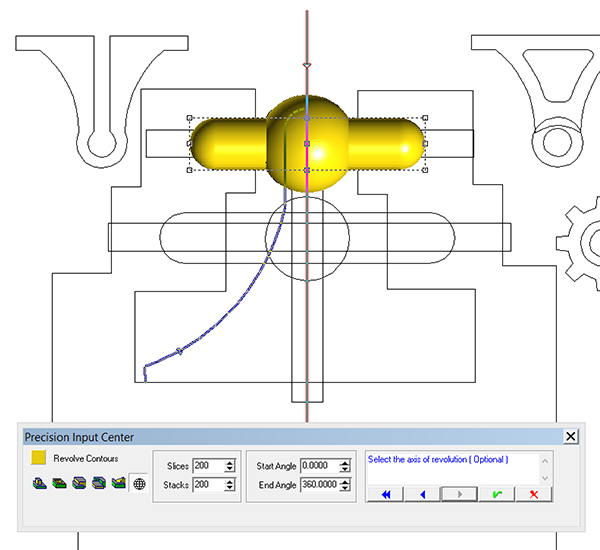The width and height of the screenshot is (600, 550).
Task: Select the third layered slab tool icon
Action: pos(79,483)
